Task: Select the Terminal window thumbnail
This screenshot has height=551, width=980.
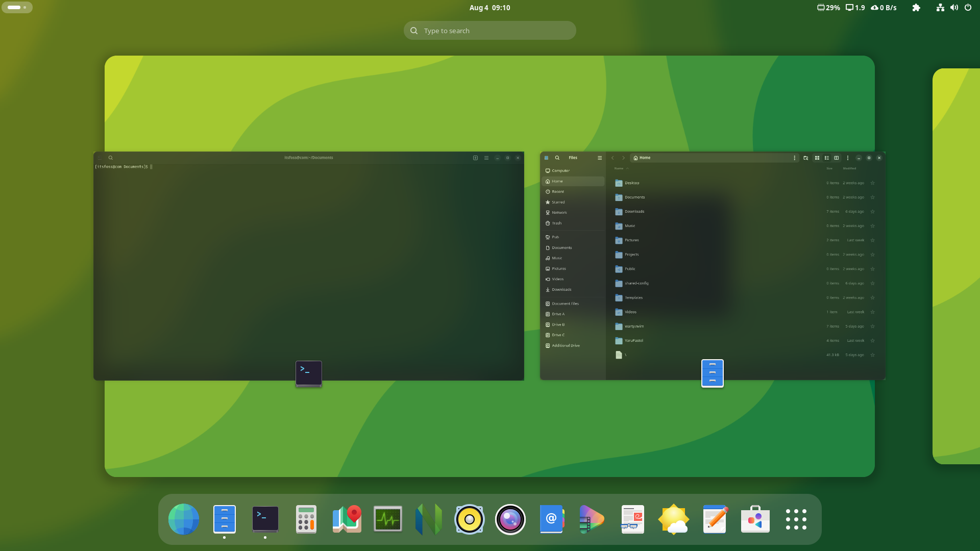Action: [x=309, y=266]
